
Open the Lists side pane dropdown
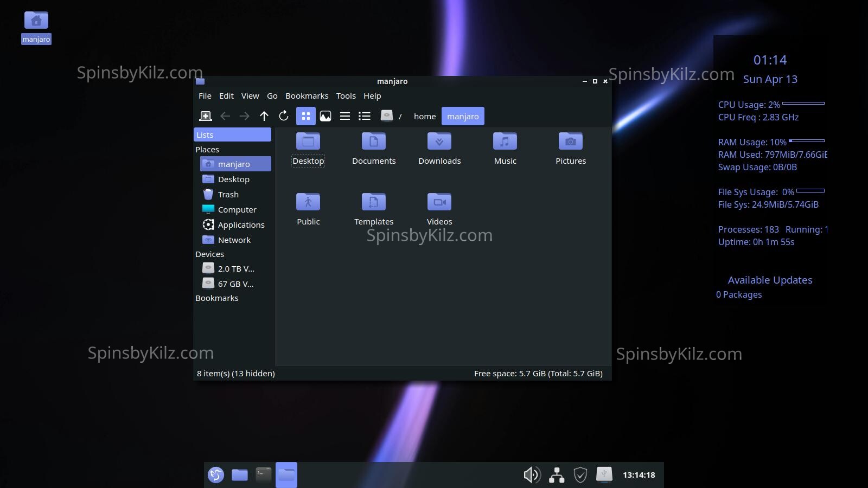233,134
